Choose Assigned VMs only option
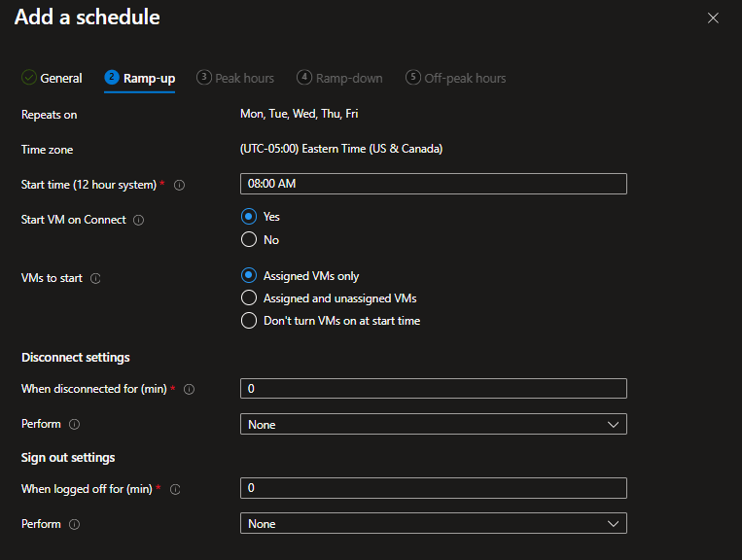Image resolution: width=742 pixels, height=560 pixels. (249, 276)
